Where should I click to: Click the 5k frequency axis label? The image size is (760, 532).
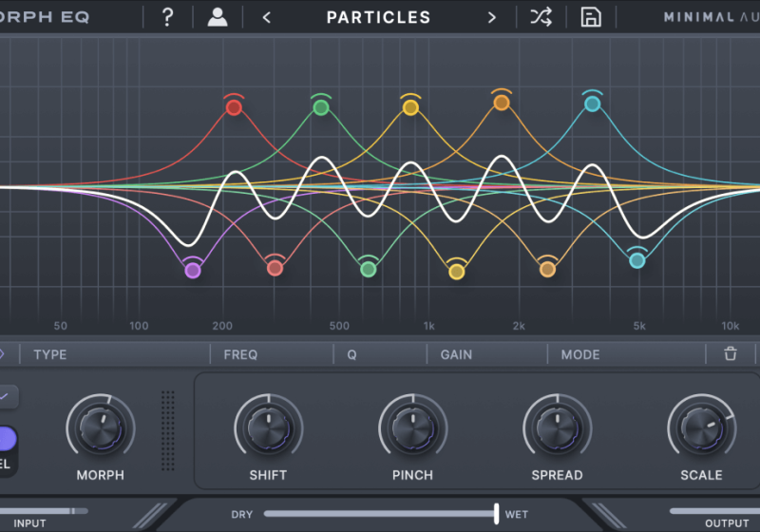(639, 326)
